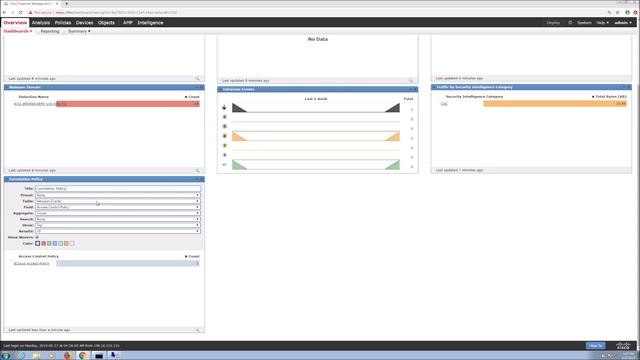The height and width of the screenshot is (360, 640).
Task: Open the System menu
Action: click(x=584, y=22)
